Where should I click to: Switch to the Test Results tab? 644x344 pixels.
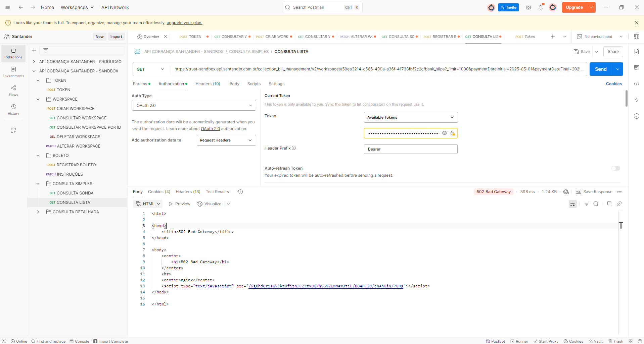click(217, 192)
